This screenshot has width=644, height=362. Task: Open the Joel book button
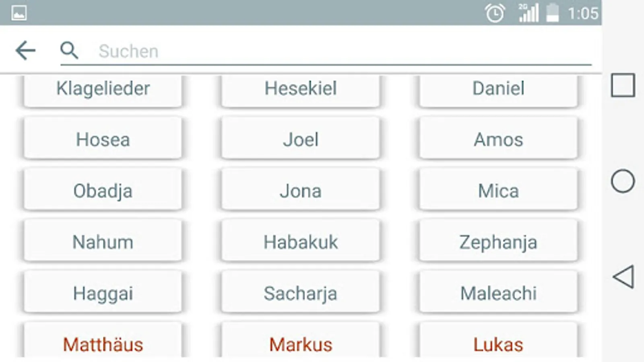click(x=300, y=139)
